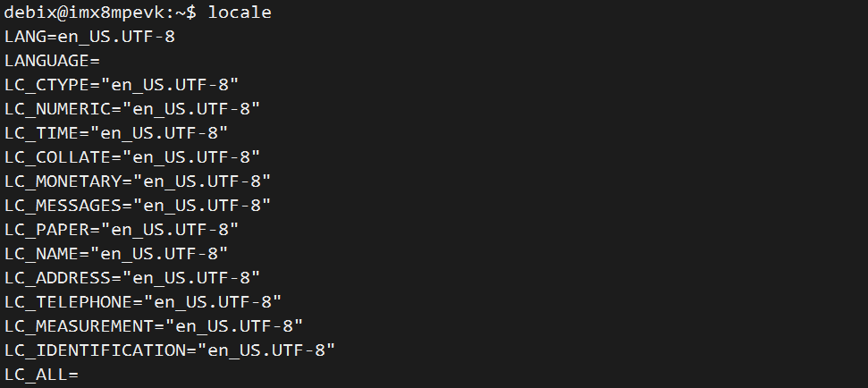Screen dimensions: 868x388
Task: Click the LC_MONETARY output line
Action: pyautogui.click(x=138, y=181)
